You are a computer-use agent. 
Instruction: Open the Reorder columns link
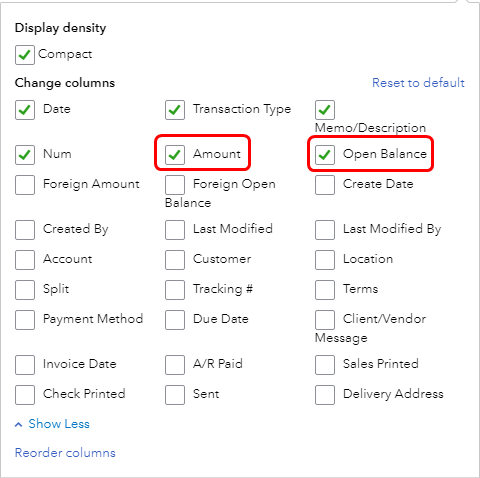65,453
